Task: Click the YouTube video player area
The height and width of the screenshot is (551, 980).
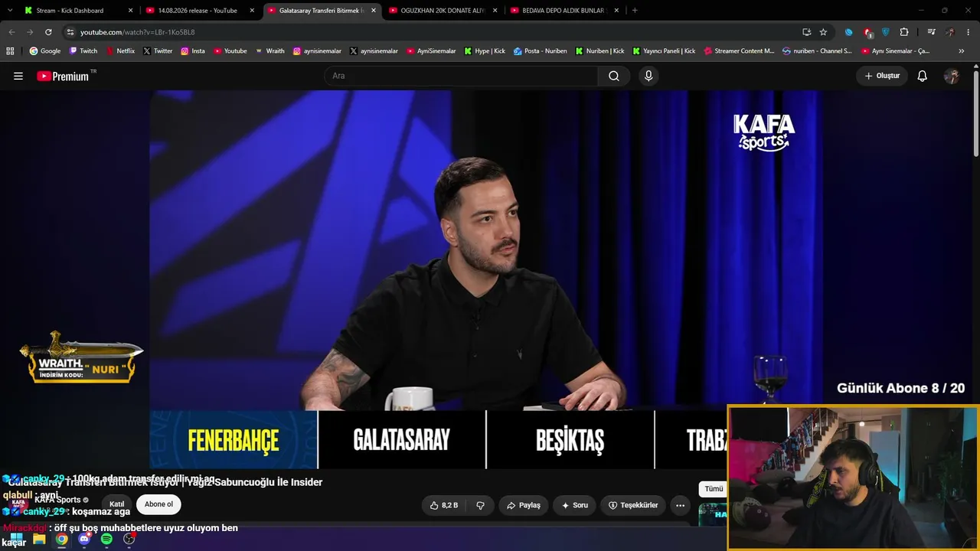Action: [x=487, y=279]
